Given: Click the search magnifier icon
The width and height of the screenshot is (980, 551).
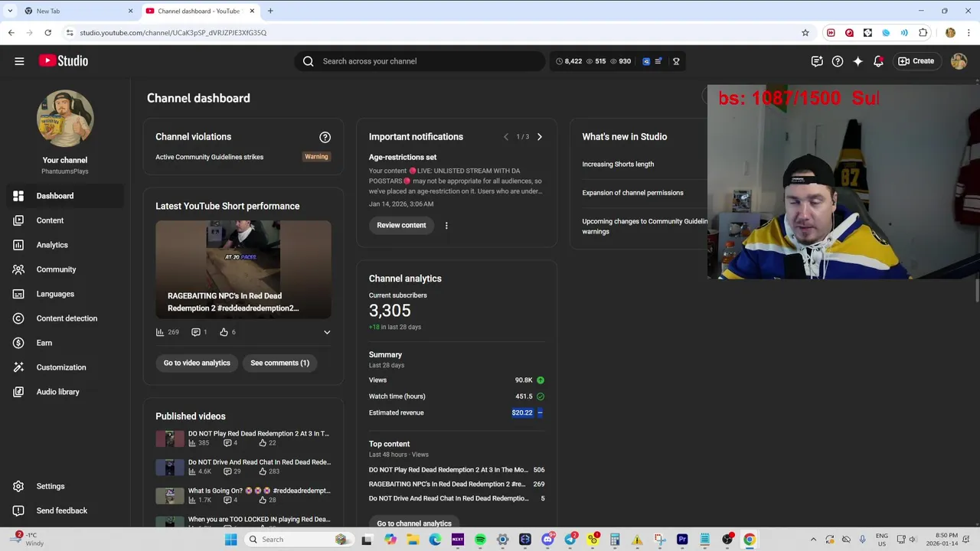Looking at the screenshot, I should tap(308, 61).
